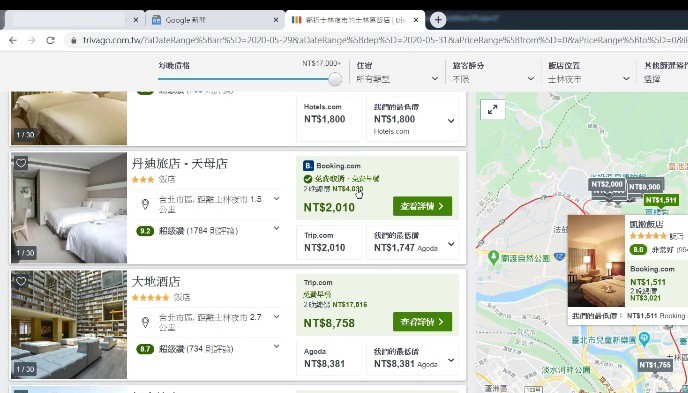Click the browser forward arrow
688x393 pixels.
32,40
